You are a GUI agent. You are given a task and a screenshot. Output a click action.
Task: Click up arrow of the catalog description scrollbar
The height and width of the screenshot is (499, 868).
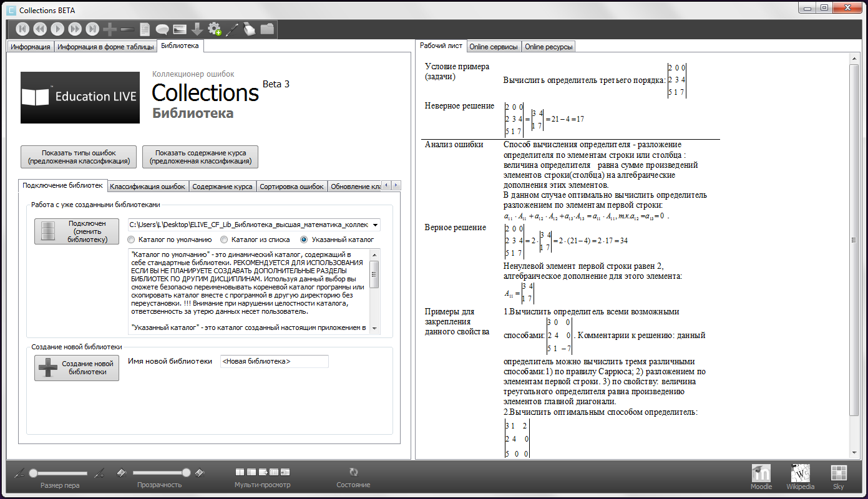(374, 254)
